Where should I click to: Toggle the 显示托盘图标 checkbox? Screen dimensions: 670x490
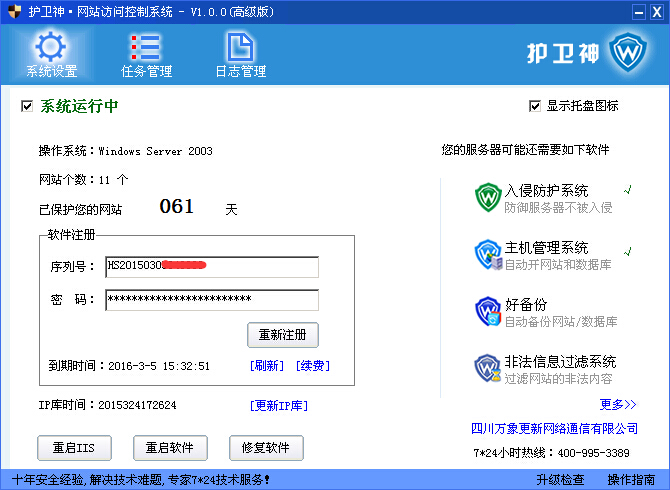click(535, 106)
